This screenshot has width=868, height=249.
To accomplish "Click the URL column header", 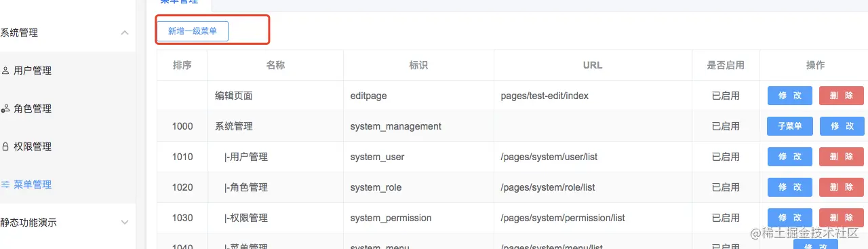I will 593,66.
